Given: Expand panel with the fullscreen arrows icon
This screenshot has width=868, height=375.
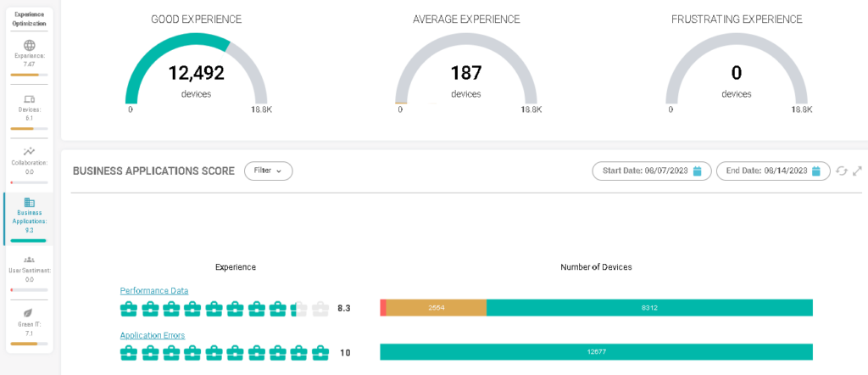Looking at the screenshot, I should 857,171.
